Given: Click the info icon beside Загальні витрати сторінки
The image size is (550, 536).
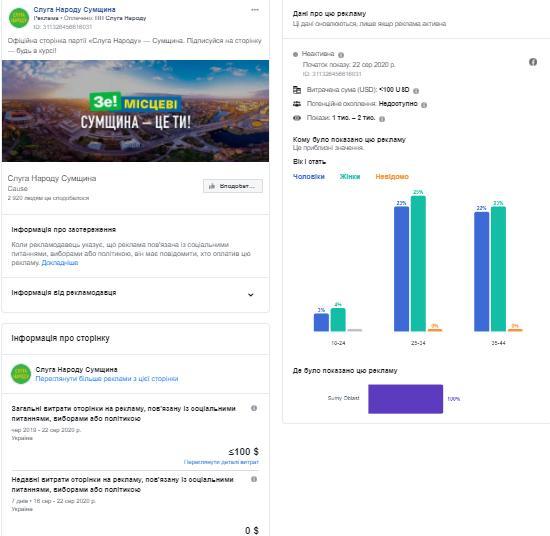Looking at the screenshot, I should pos(254,408).
